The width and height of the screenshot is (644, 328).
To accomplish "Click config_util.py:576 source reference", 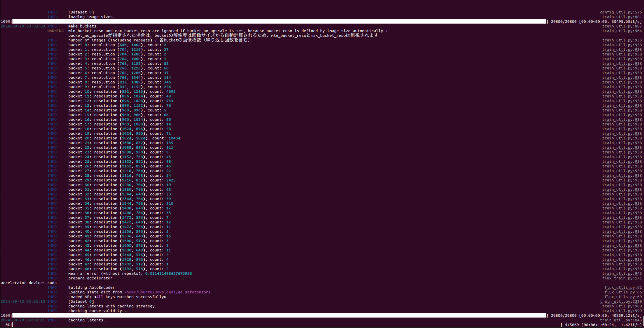I will pos(621,12).
